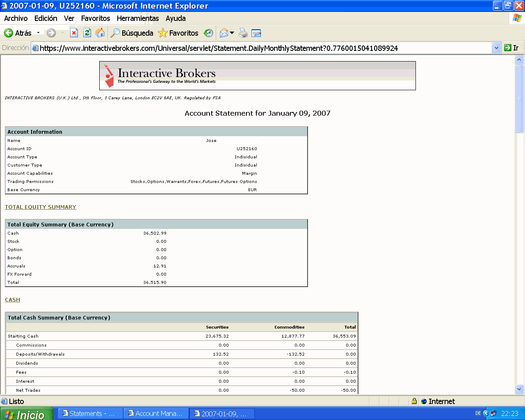Image resolution: width=525 pixels, height=420 pixels.
Task: Click the page icon beside the URL
Action: [35, 48]
